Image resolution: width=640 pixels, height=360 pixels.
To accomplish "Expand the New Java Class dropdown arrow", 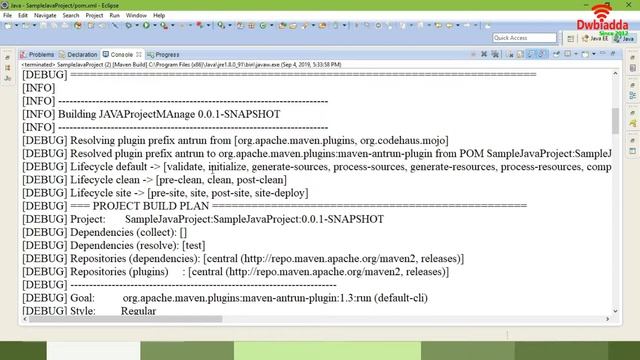I will (271, 26).
